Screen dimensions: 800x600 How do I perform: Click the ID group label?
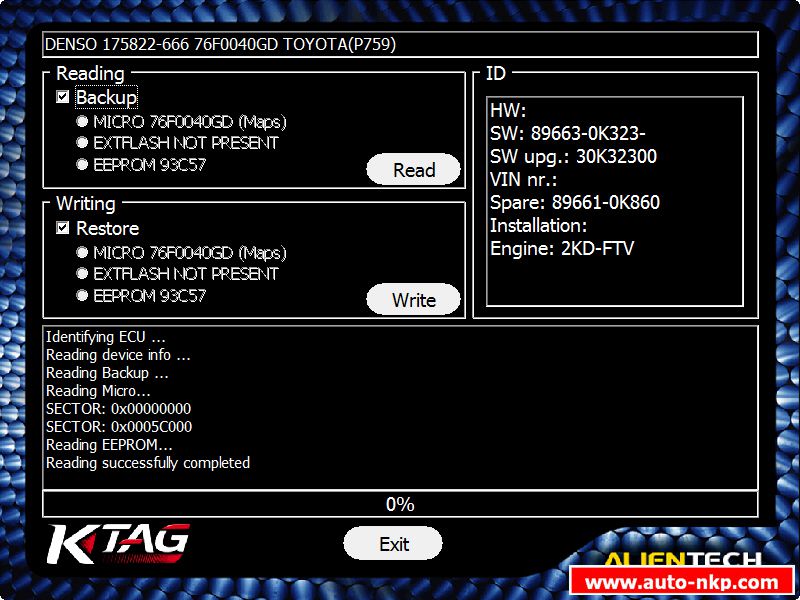point(495,73)
